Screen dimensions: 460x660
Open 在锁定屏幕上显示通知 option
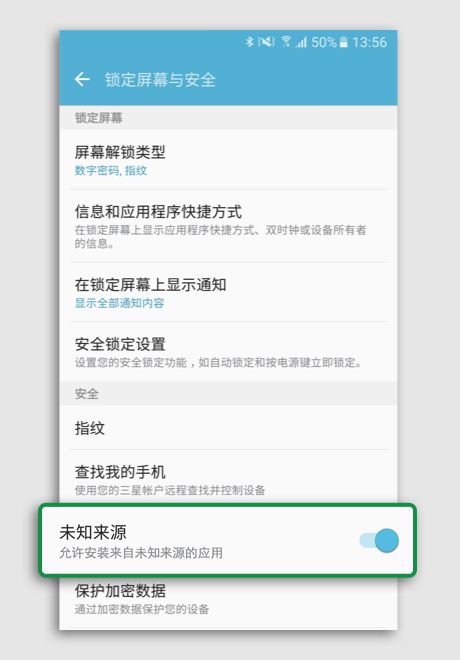228,292
